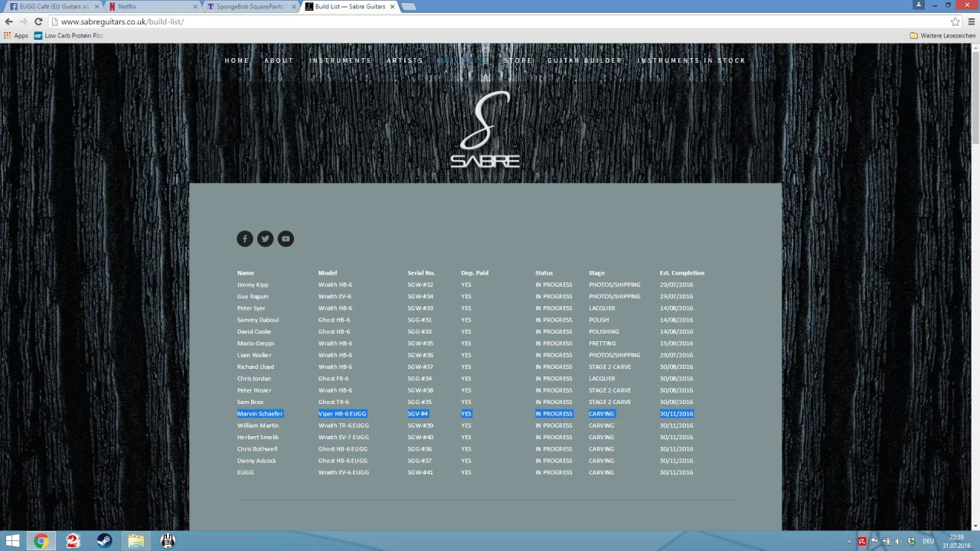Expand hidden system tray icons

pyautogui.click(x=849, y=541)
